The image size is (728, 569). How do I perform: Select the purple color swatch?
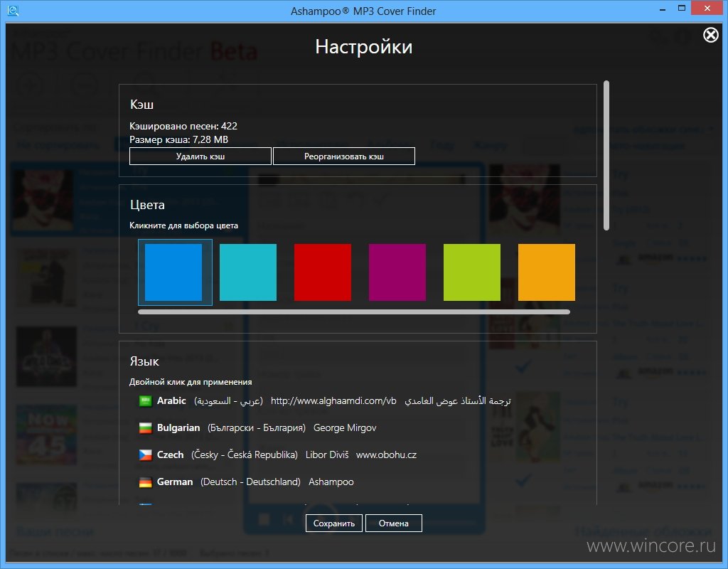point(397,272)
